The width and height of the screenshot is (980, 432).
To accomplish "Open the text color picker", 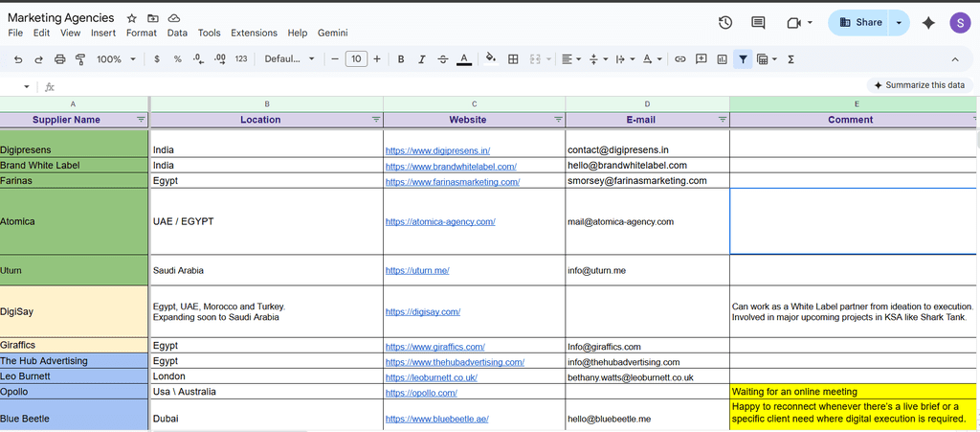I will tap(464, 59).
